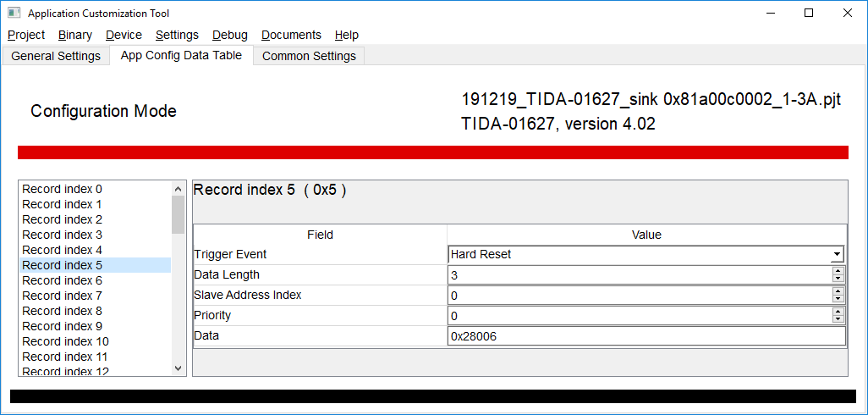Click the Data field containing 0x28006
The height and width of the screenshot is (415, 868).
tap(646, 336)
